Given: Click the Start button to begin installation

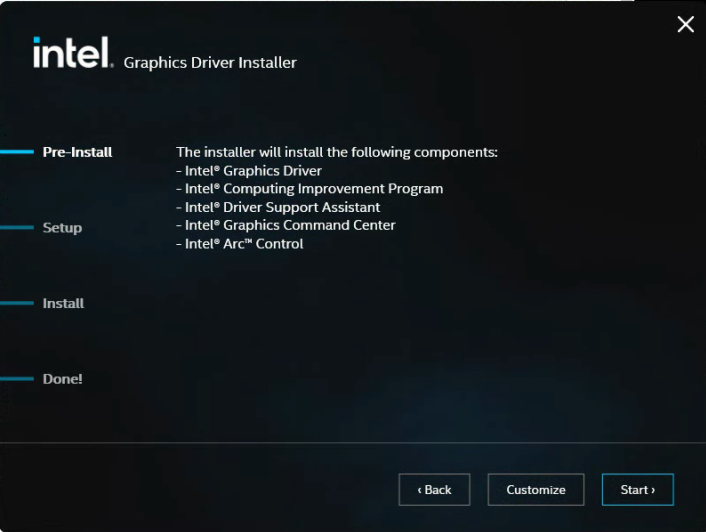Looking at the screenshot, I should (x=638, y=489).
